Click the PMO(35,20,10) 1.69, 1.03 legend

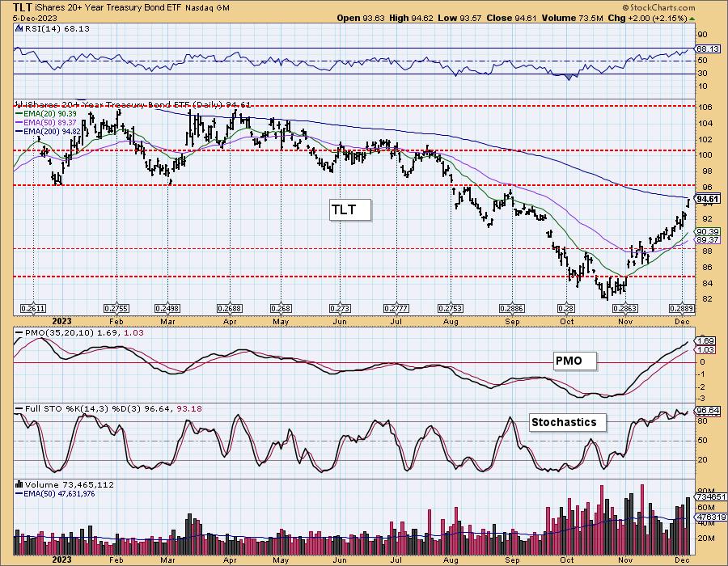pyautogui.click(x=79, y=332)
